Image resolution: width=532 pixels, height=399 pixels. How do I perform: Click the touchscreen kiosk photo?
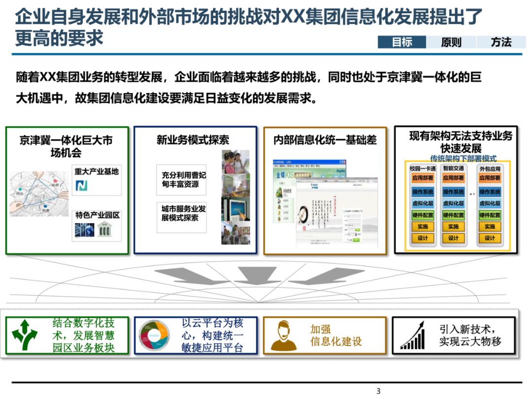[236, 209]
